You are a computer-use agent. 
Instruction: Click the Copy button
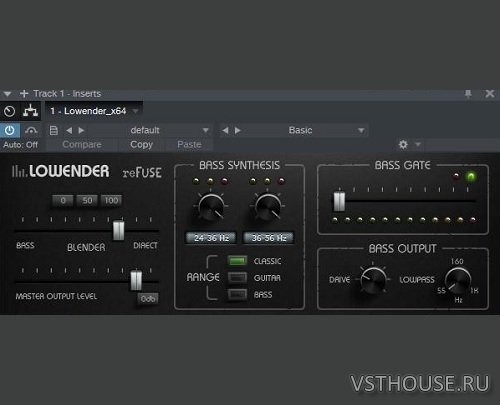click(x=141, y=145)
